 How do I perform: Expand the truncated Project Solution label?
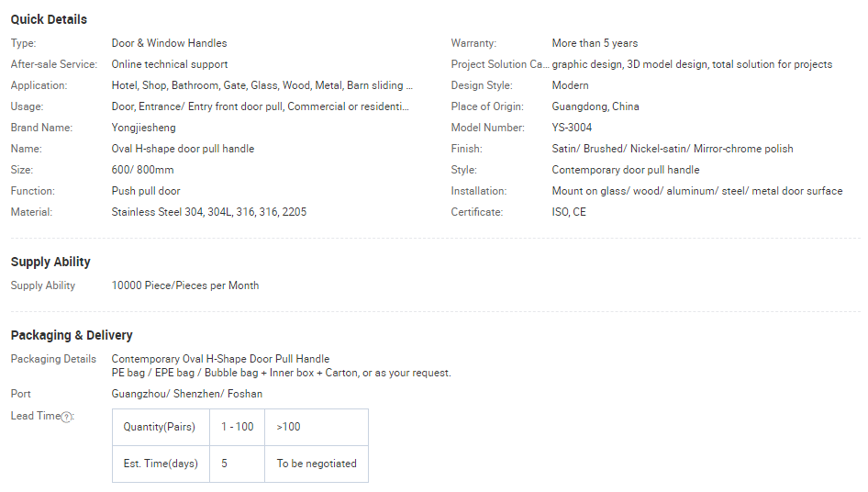click(501, 64)
